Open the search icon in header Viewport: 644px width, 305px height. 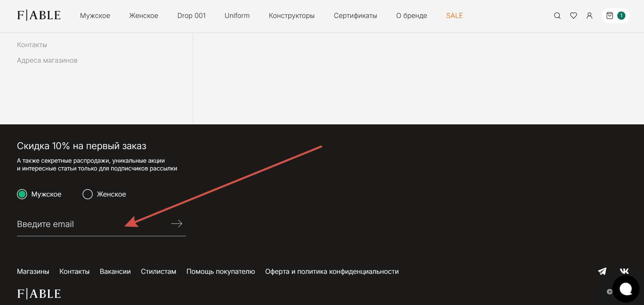tap(557, 16)
